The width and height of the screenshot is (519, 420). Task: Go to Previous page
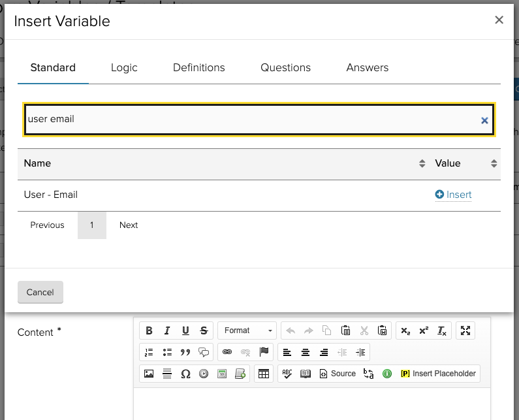48,225
